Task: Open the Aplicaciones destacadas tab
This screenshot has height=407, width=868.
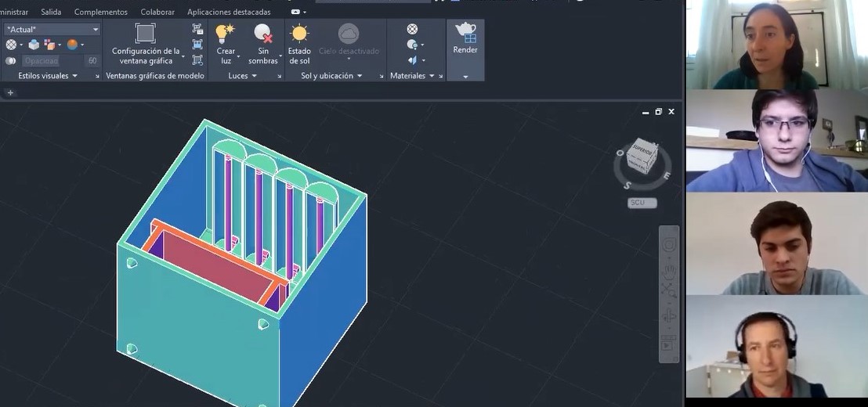Action: (229, 12)
